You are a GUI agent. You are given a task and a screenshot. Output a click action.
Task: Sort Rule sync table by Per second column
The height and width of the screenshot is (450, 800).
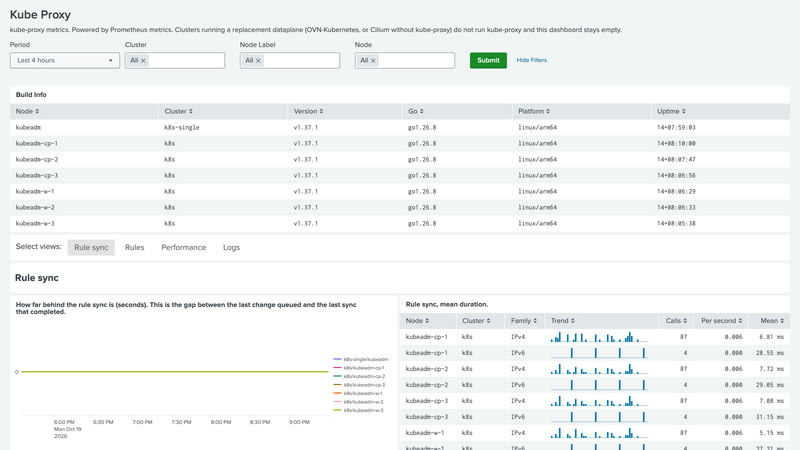[x=721, y=321]
